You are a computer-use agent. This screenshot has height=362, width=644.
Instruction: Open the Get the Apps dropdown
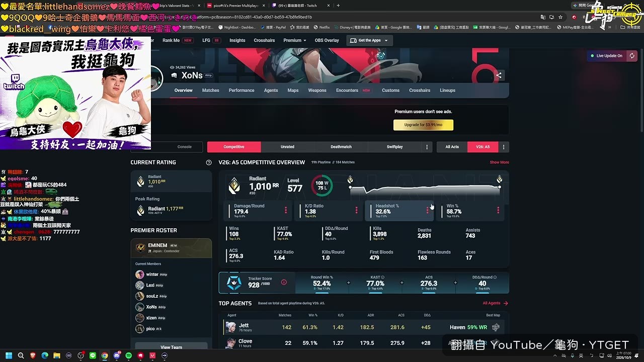tap(370, 40)
